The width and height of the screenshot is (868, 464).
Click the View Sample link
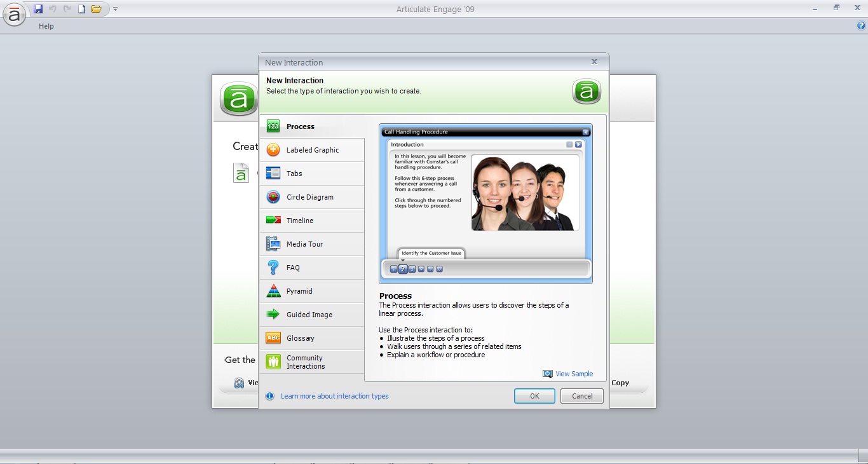coord(573,374)
